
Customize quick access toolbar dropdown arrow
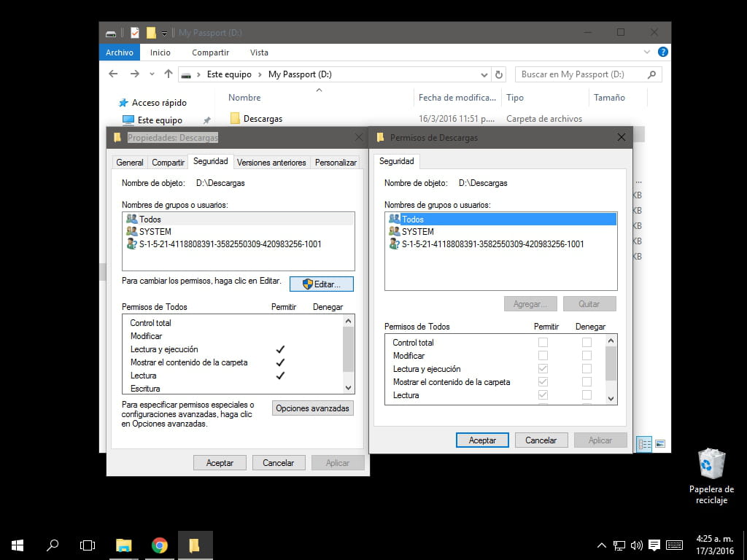[x=164, y=34]
